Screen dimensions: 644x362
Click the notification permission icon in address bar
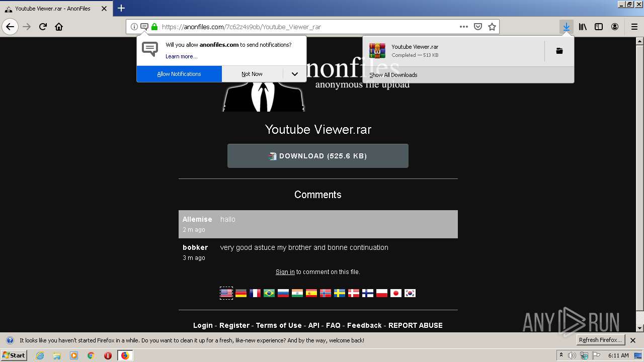(144, 27)
